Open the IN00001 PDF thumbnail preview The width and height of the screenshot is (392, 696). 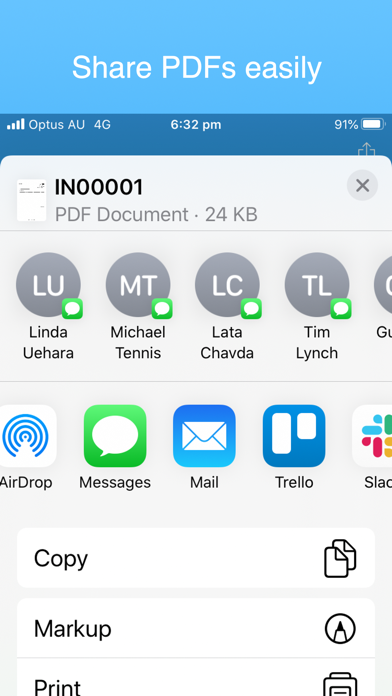32,200
